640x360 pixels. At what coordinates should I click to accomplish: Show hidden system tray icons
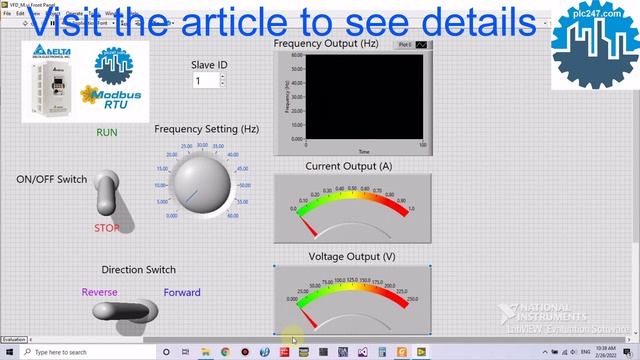pos(545,352)
